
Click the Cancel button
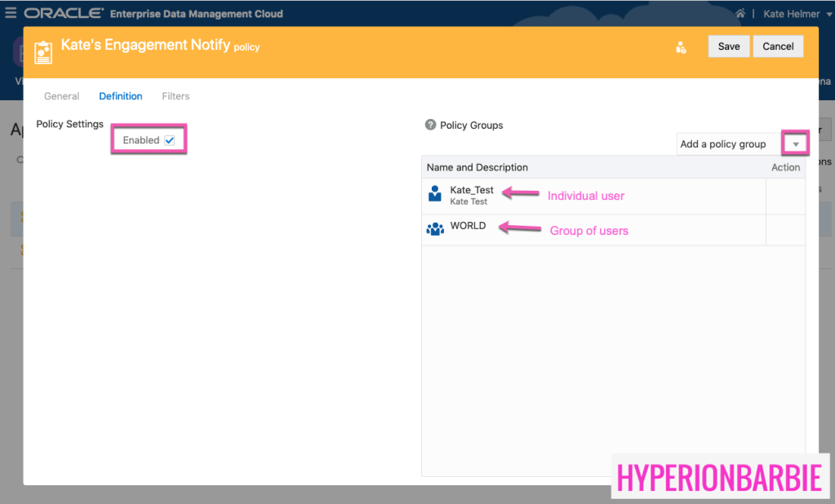[x=778, y=46]
